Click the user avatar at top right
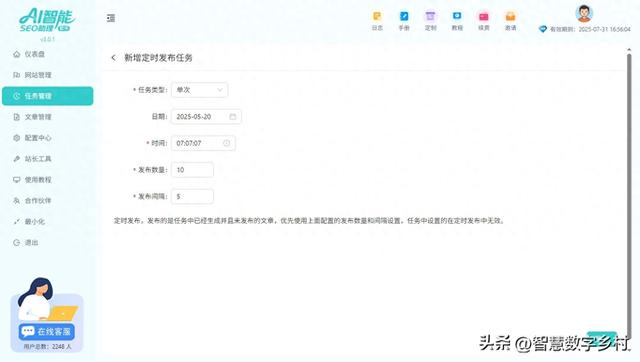Viewport: 640px width, 362px height. 584,13
